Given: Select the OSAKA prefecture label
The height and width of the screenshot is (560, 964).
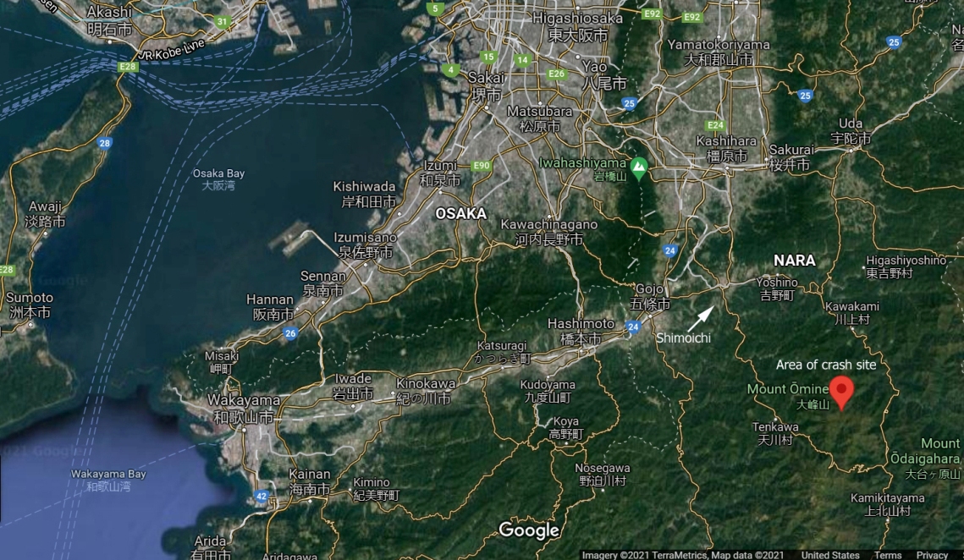Looking at the screenshot, I should pos(460,214).
